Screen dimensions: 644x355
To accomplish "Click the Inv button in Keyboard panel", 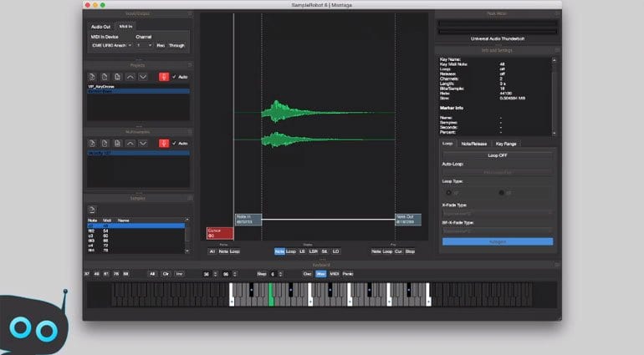I will coord(180,274).
